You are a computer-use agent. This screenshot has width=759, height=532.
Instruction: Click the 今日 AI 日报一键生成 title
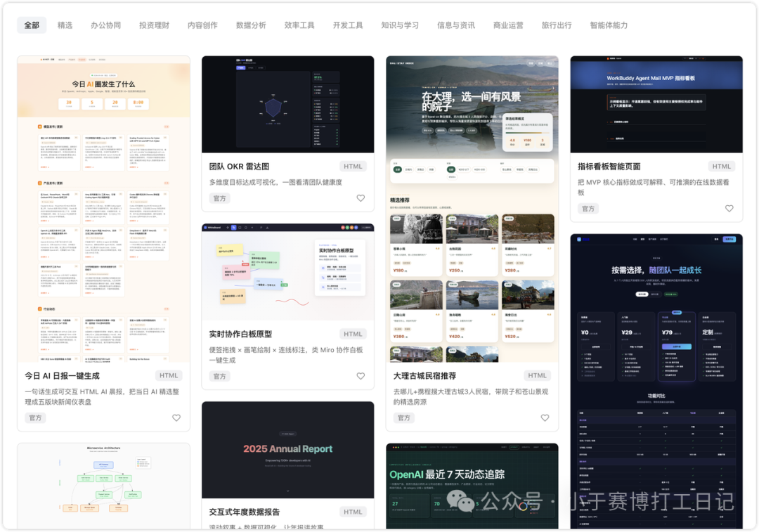pyautogui.click(x=62, y=376)
